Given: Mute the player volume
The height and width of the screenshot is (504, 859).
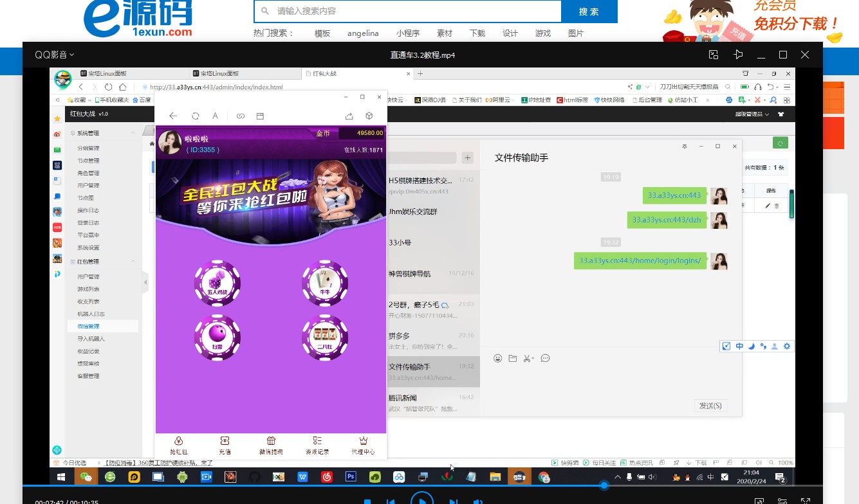Looking at the screenshot, I should pos(478,501).
